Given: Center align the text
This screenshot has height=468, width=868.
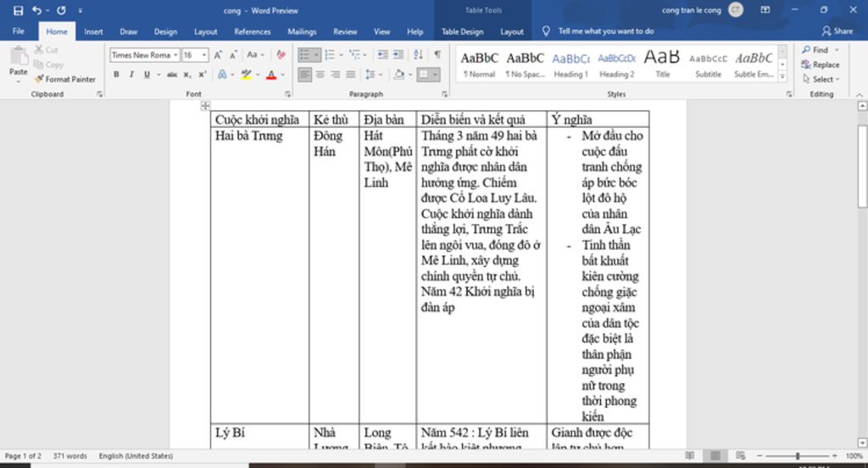Looking at the screenshot, I should click(320, 75).
